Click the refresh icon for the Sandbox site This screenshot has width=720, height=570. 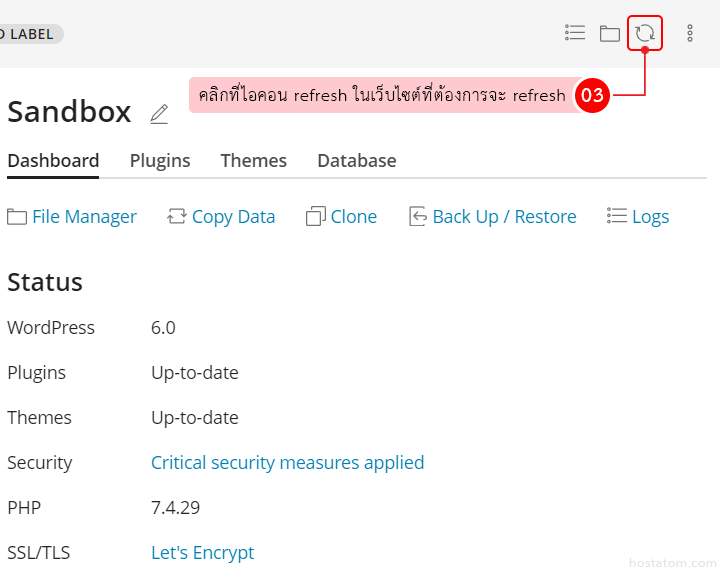click(x=645, y=33)
